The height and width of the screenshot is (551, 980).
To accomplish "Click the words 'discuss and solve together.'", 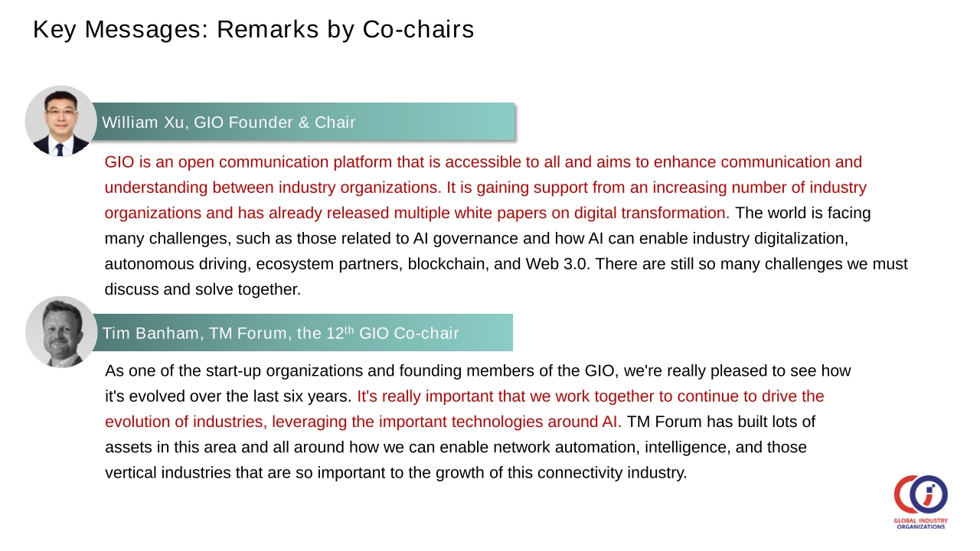I will [x=203, y=289].
